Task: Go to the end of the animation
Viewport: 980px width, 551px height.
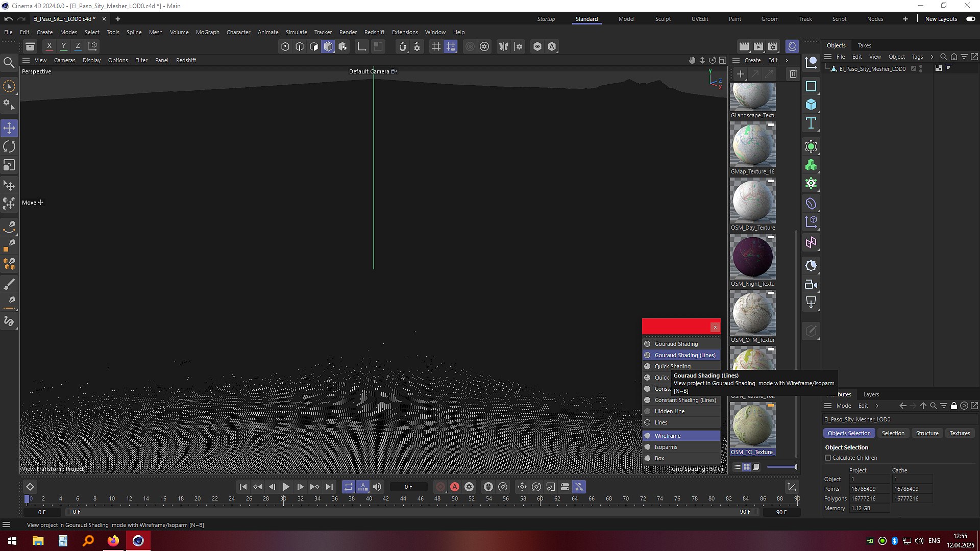Action: (329, 487)
